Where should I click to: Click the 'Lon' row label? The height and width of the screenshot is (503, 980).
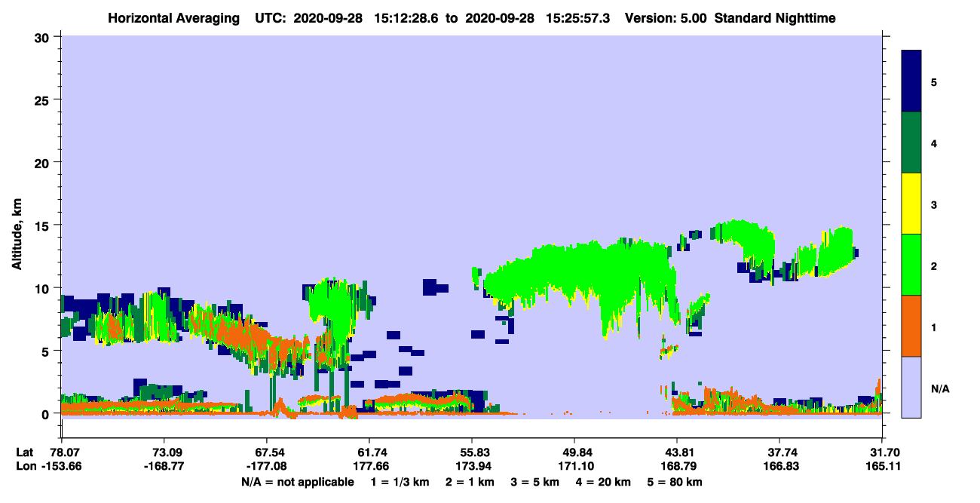click(x=26, y=466)
